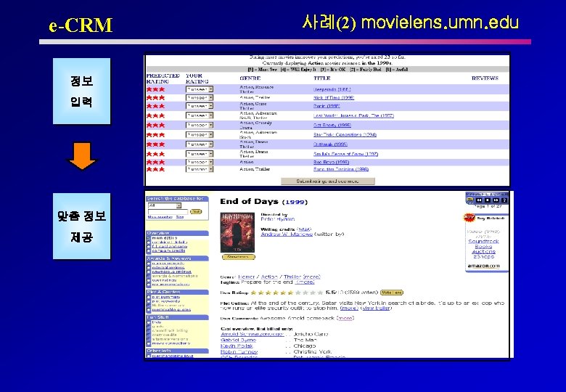This screenshot has height=392, width=566.
Task: Click the amazon.com logo
Action: (x=483, y=266)
